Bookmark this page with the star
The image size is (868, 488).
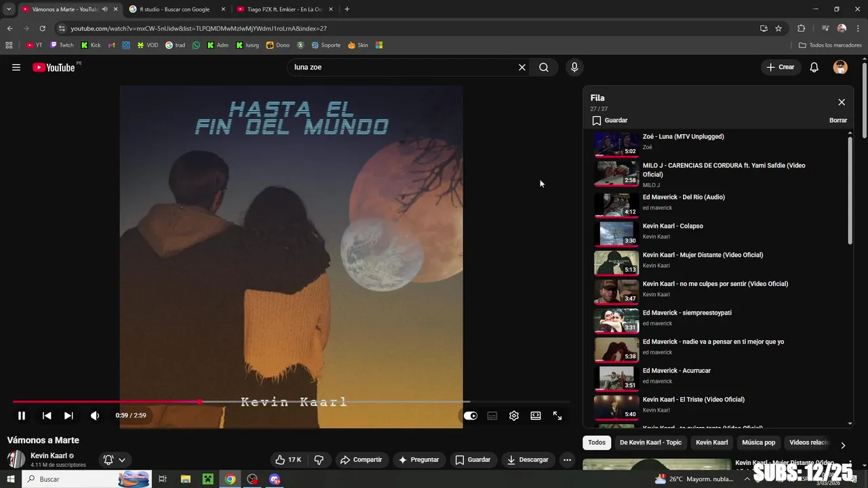[778, 28]
